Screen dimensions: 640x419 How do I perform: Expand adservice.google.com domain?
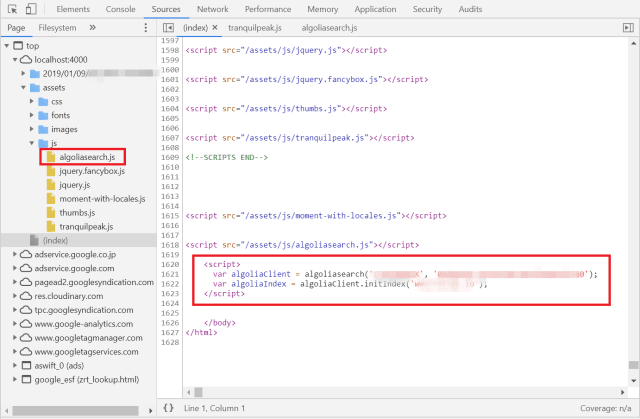(15, 268)
